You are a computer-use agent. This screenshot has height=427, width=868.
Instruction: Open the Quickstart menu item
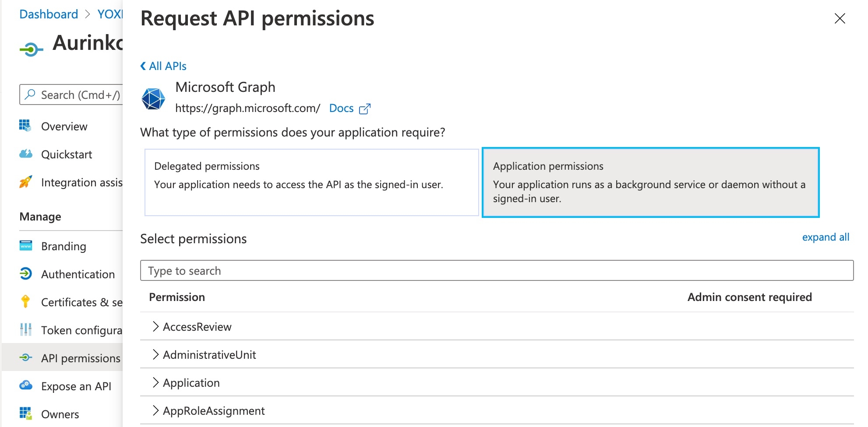tap(67, 154)
